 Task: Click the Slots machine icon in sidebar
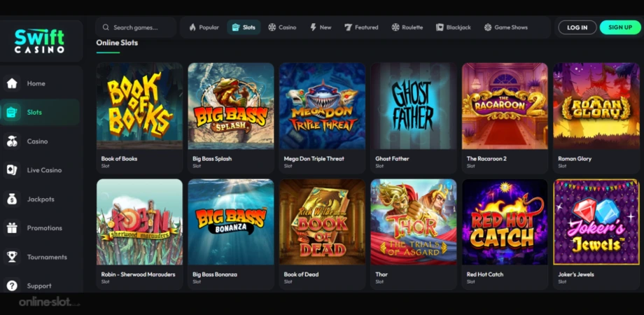tap(12, 112)
